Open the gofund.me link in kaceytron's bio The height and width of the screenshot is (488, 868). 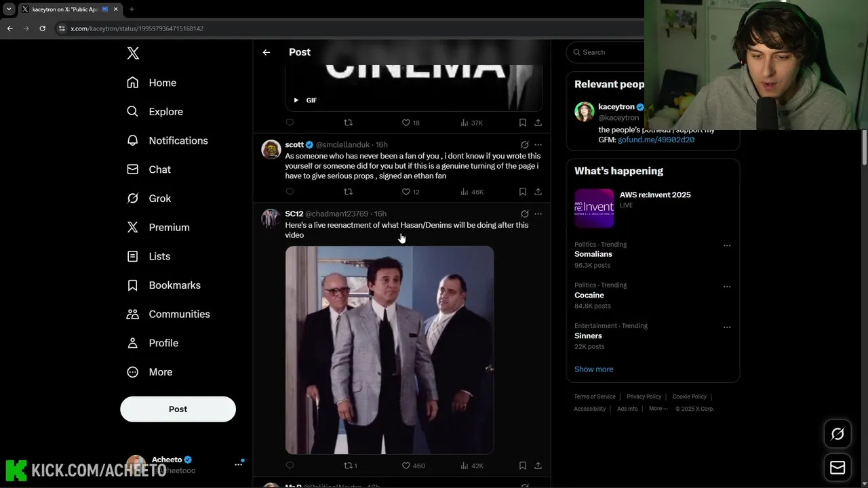(x=656, y=140)
